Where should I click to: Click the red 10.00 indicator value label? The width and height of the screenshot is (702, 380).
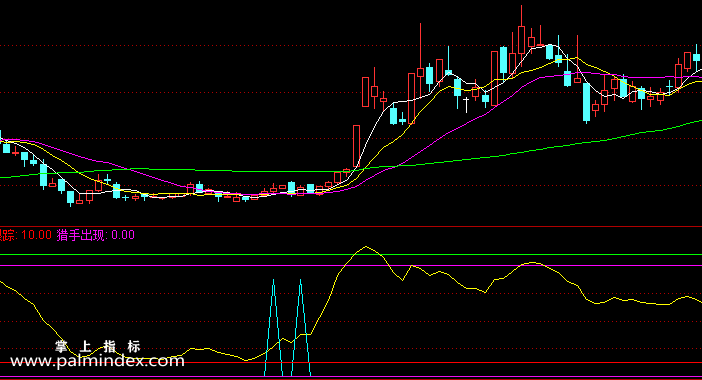tap(36, 235)
